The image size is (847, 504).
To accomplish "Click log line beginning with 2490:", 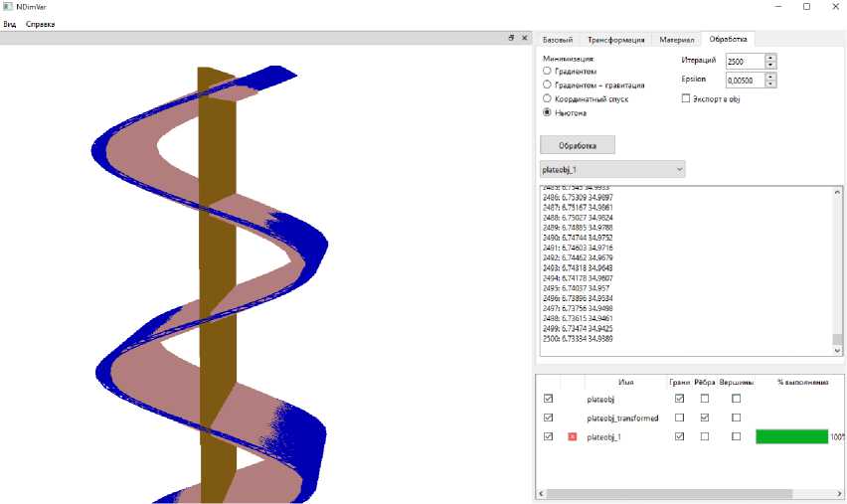I will tap(578, 238).
